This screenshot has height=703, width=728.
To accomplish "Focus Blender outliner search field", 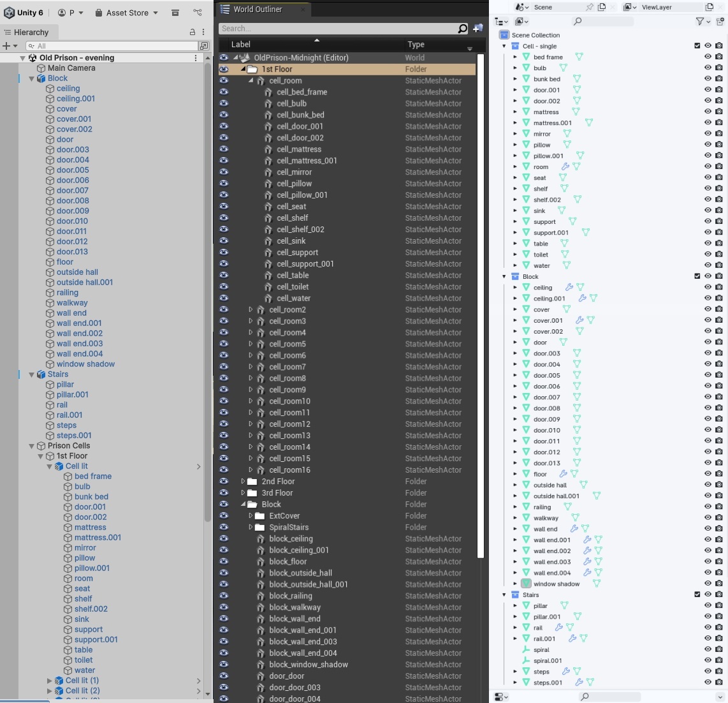I will [602, 22].
